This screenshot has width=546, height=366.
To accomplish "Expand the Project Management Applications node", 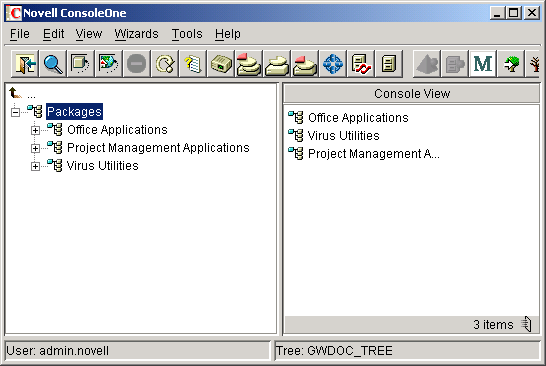I will [x=35, y=148].
